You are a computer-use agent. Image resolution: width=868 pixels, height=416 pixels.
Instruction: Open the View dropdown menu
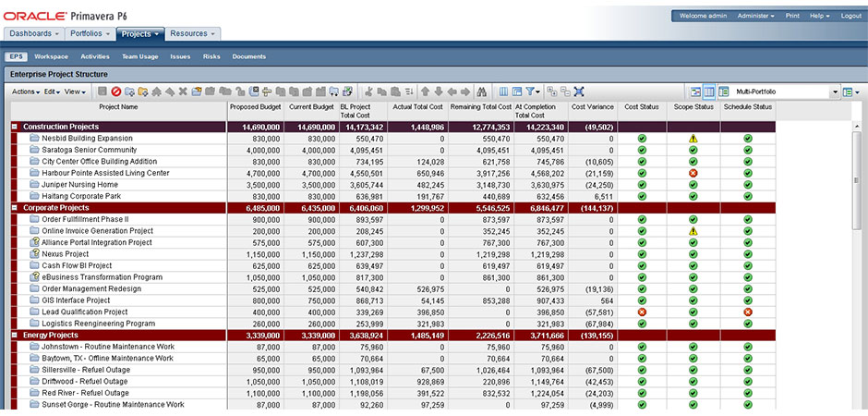[75, 92]
